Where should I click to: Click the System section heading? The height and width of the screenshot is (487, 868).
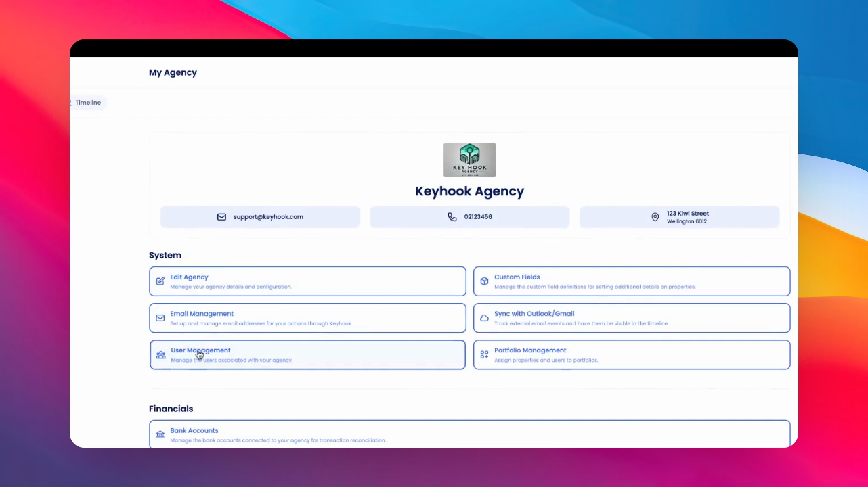[165, 256]
